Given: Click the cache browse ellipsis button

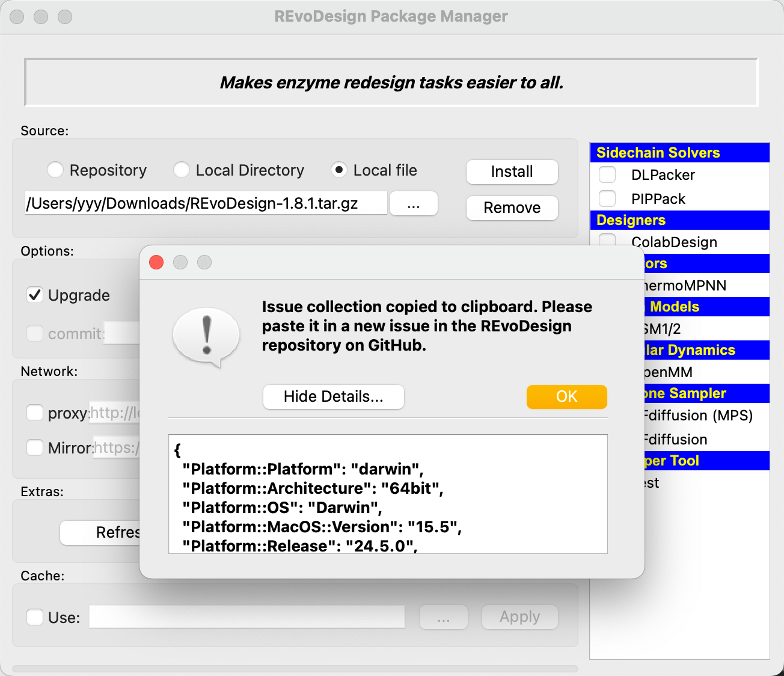Looking at the screenshot, I should 444,617.
